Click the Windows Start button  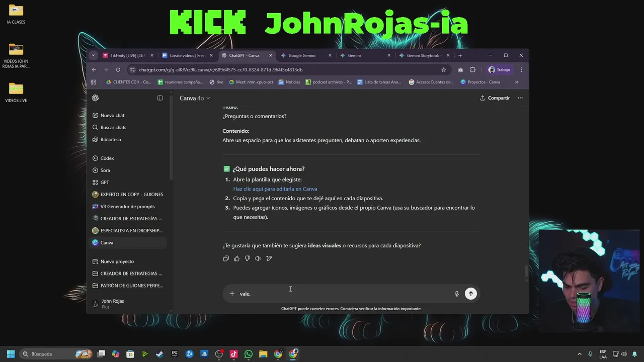(11, 354)
